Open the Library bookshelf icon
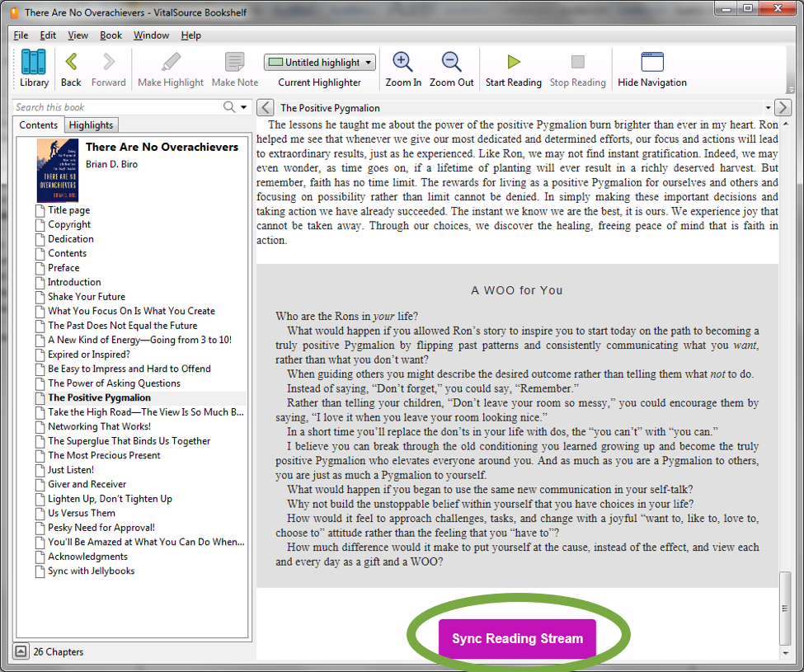The height and width of the screenshot is (672, 804). coord(34,63)
